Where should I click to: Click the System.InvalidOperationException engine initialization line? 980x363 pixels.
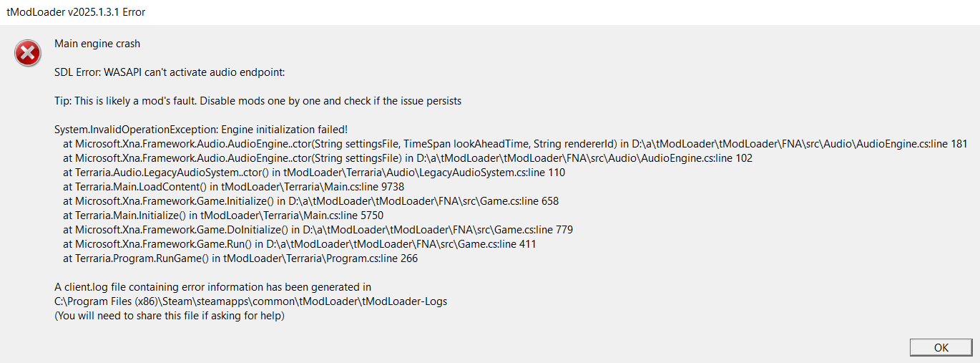pos(201,130)
